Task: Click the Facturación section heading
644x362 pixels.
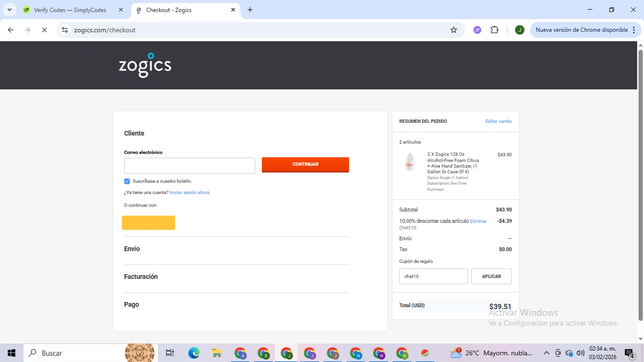Action: point(141,277)
